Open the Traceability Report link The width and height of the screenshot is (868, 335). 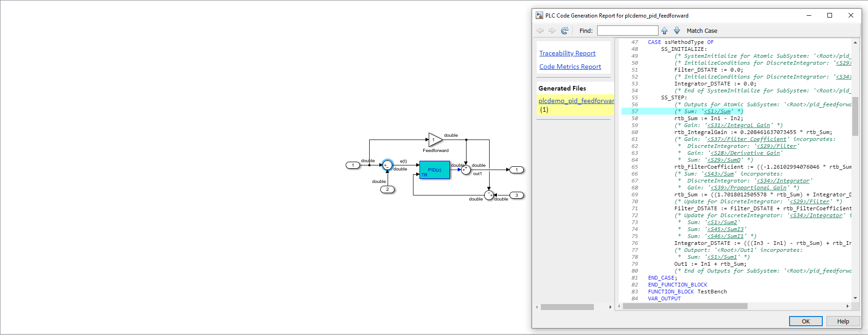(x=567, y=54)
